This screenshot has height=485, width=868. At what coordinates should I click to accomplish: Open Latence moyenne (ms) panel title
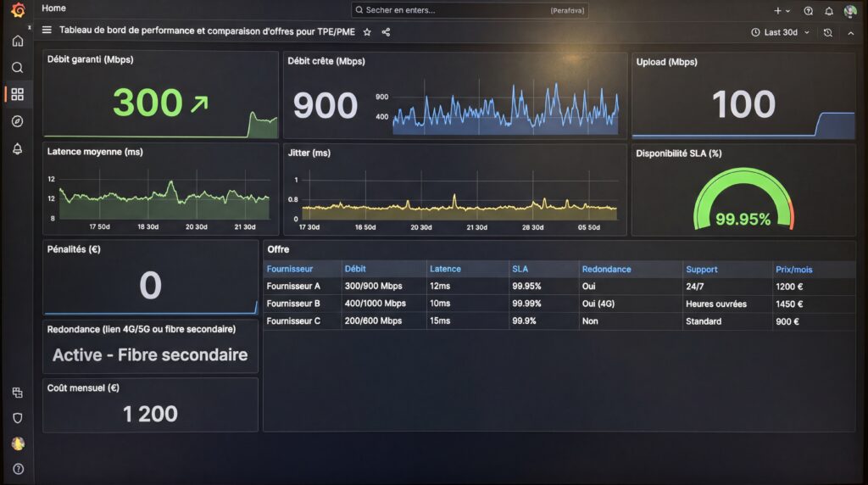click(95, 152)
